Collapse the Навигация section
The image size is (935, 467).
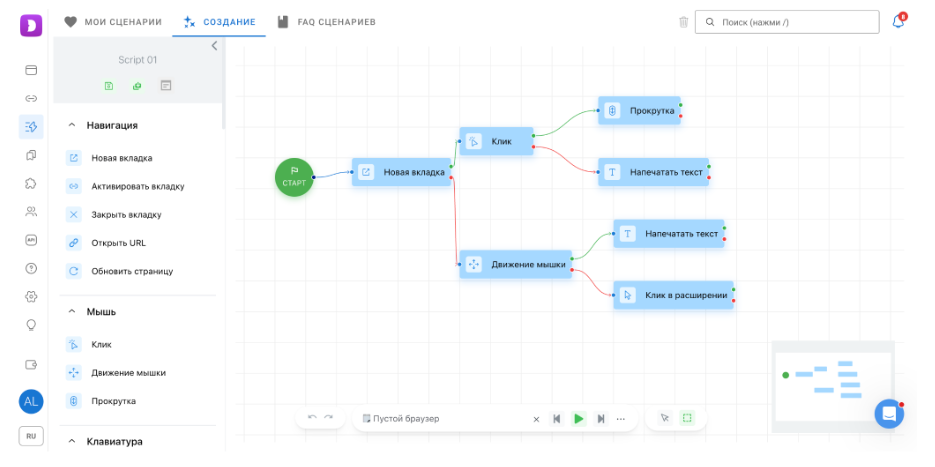coord(72,126)
